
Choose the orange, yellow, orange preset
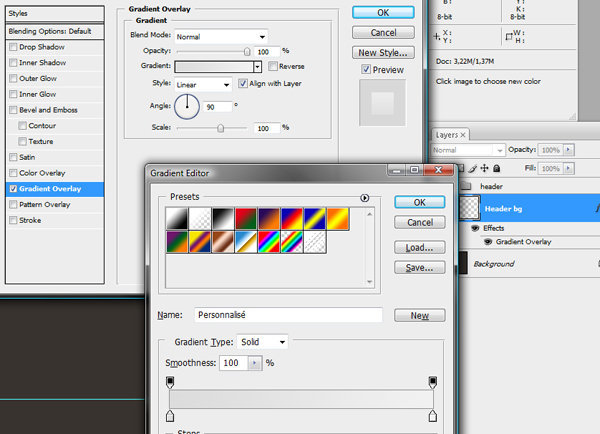pyautogui.click(x=338, y=219)
